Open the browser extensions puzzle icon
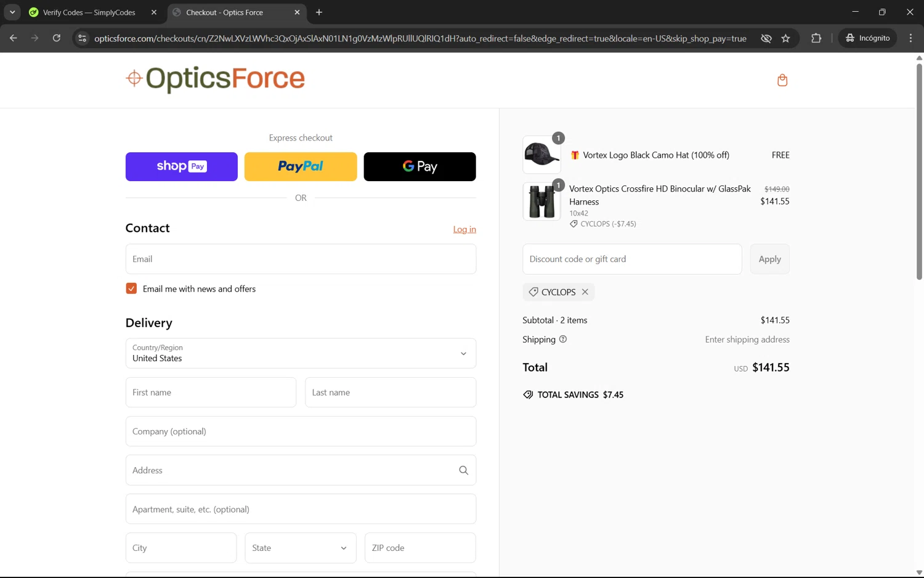Viewport: 924px width, 578px height. pos(816,38)
